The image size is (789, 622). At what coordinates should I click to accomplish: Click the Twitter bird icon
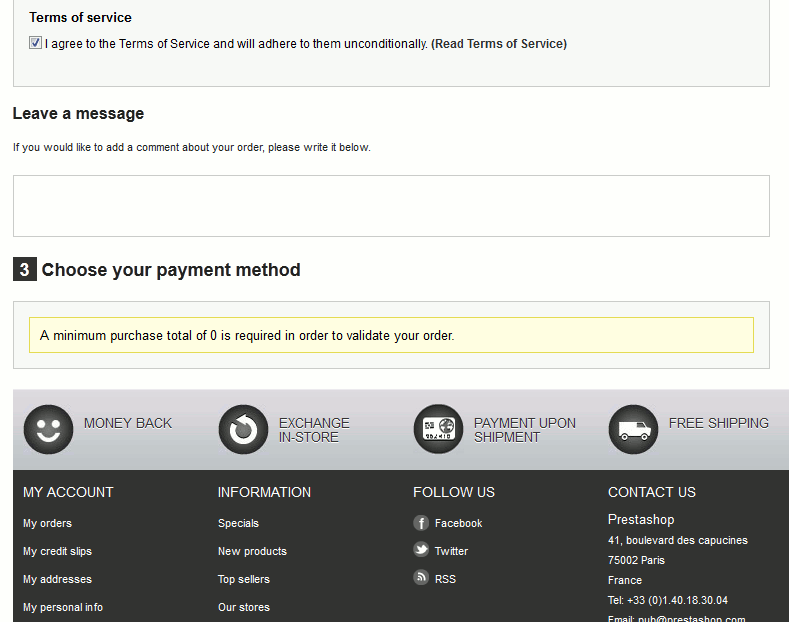click(x=421, y=550)
